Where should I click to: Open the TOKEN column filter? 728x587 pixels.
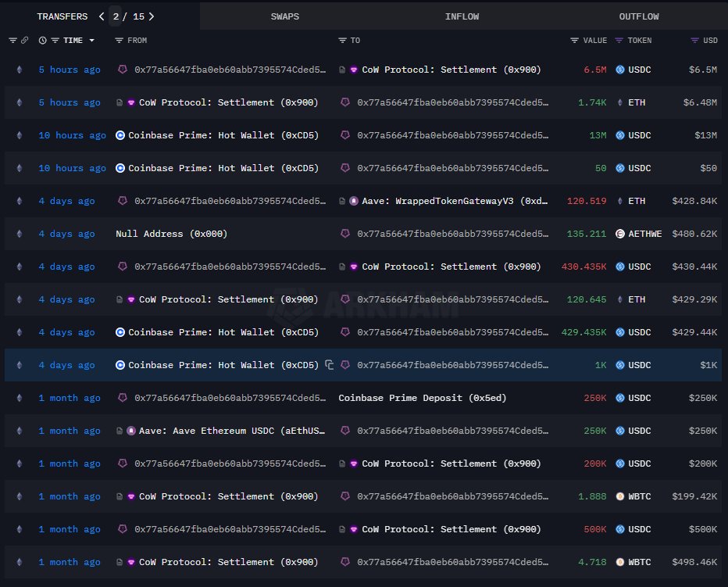[x=619, y=41]
